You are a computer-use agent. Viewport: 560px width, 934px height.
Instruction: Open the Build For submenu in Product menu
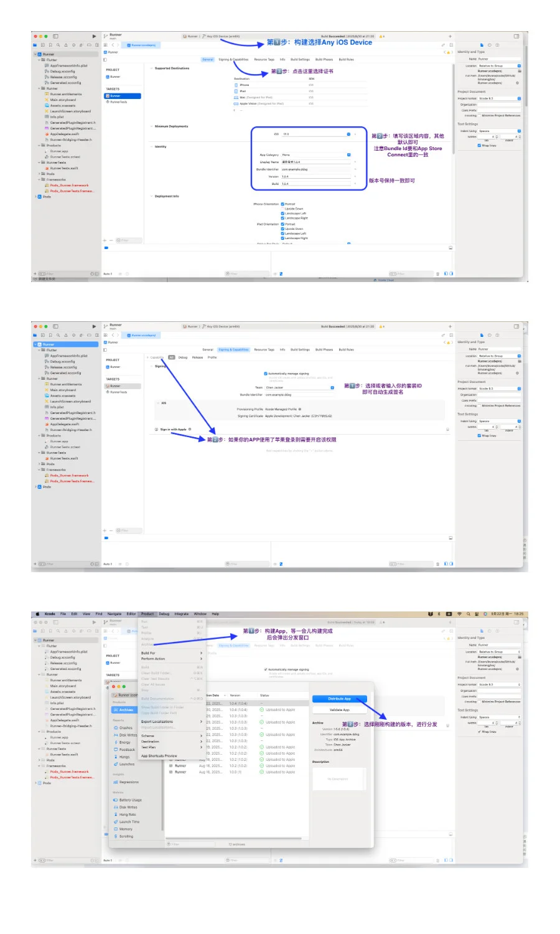(172, 653)
